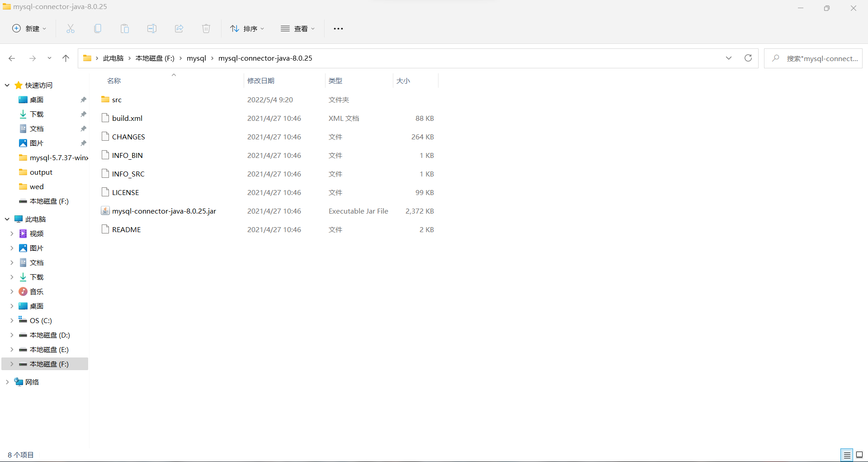Sort by 名称 column header
The height and width of the screenshot is (462, 868).
point(114,81)
